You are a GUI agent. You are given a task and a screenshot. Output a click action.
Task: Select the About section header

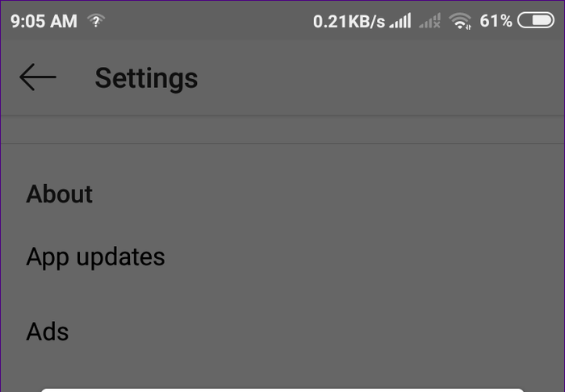coord(60,194)
